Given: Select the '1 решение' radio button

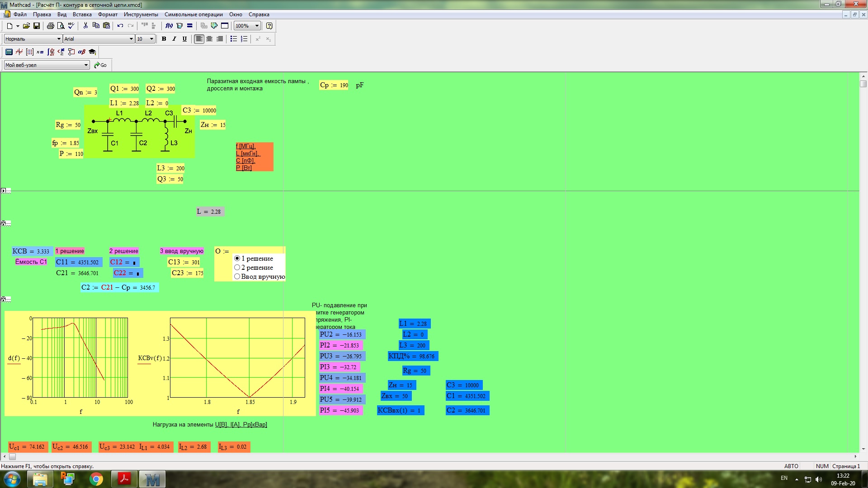Looking at the screenshot, I should (237, 258).
